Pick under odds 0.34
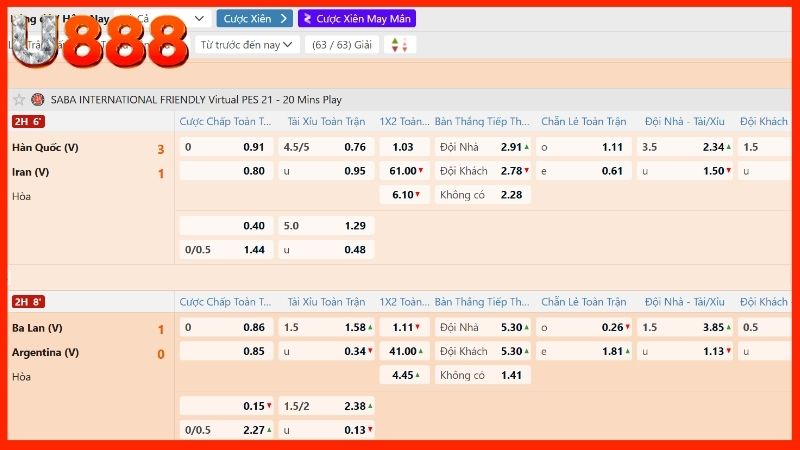This screenshot has height=450, width=800. pyautogui.click(x=327, y=351)
